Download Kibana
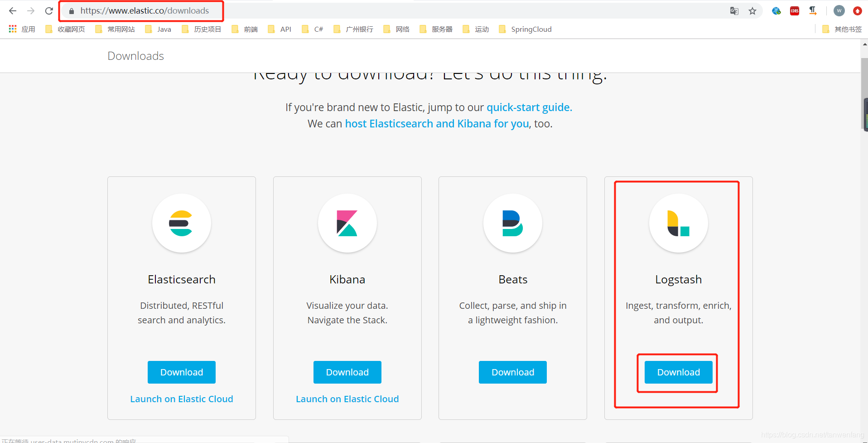The width and height of the screenshot is (868, 443). [347, 372]
